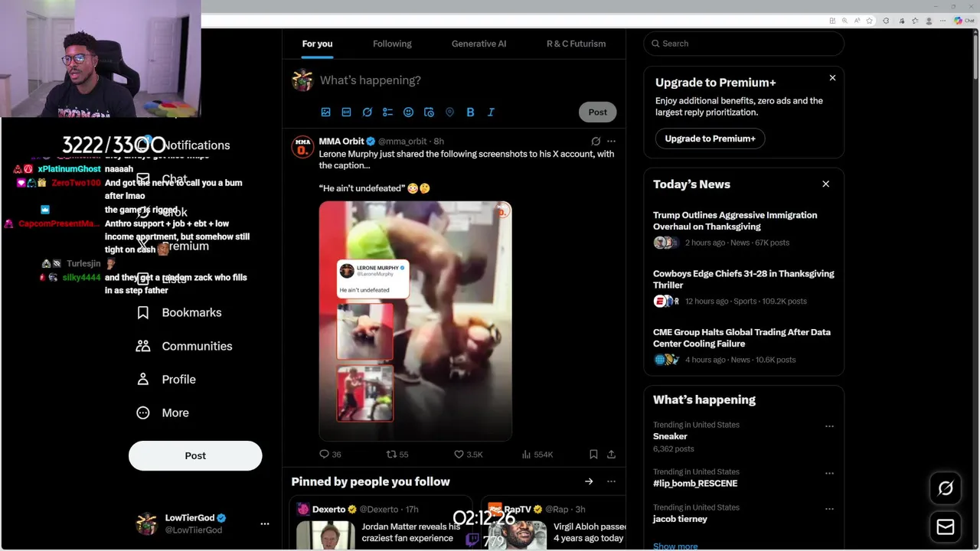Open the jacob tierney trending topic
Image resolution: width=980 pixels, height=551 pixels.
(x=680, y=519)
